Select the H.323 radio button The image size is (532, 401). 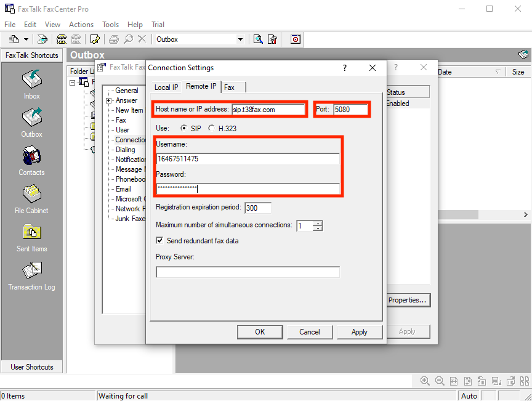(x=211, y=128)
